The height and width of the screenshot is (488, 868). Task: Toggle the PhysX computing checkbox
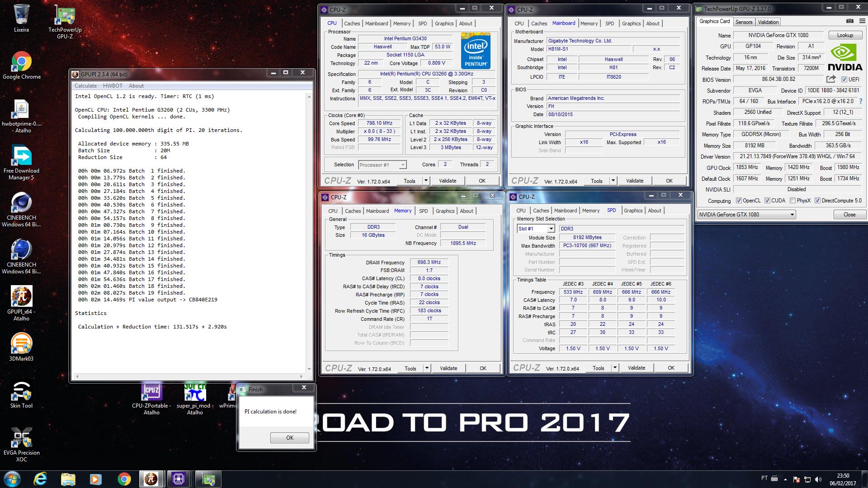point(793,201)
